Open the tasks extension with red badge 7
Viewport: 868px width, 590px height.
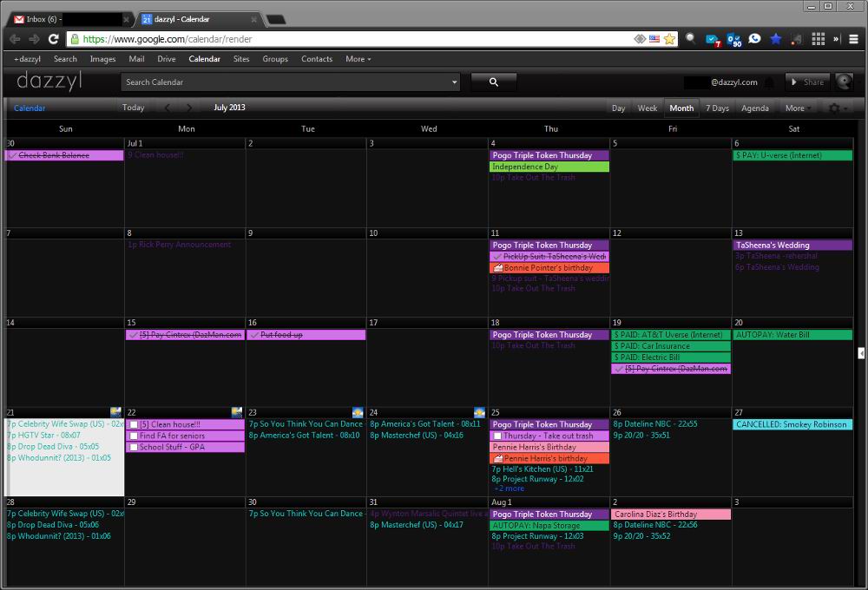point(713,40)
